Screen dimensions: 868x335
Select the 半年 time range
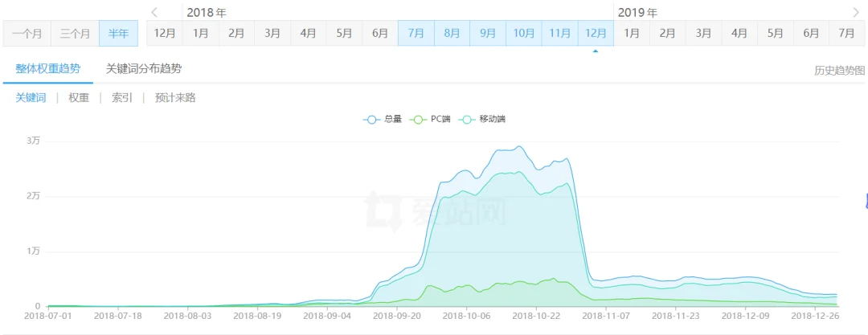pyautogui.click(x=118, y=33)
